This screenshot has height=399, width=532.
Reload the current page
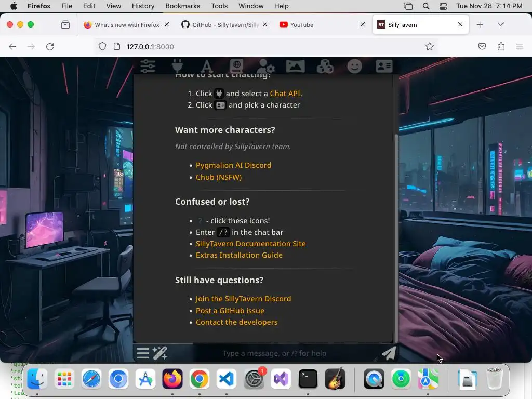[x=50, y=46]
